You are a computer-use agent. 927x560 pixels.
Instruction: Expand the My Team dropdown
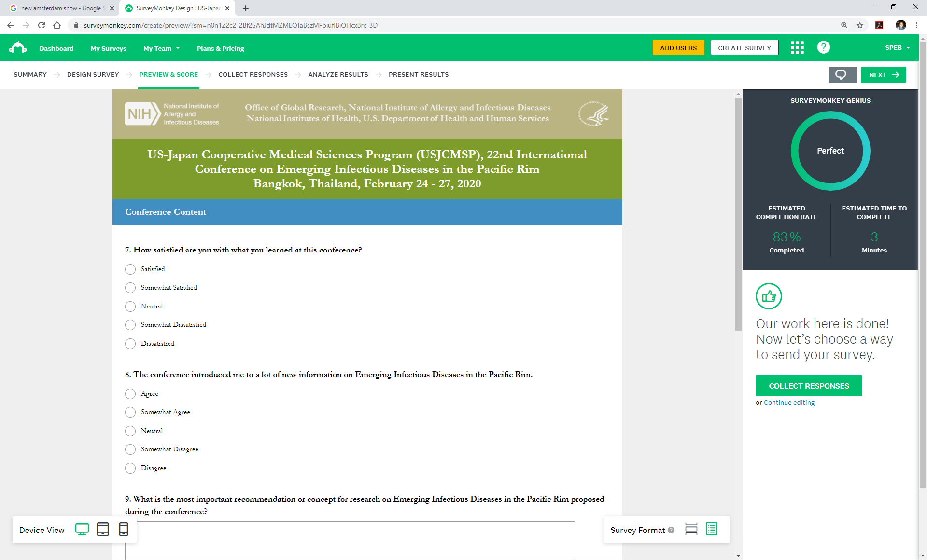(162, 48)
